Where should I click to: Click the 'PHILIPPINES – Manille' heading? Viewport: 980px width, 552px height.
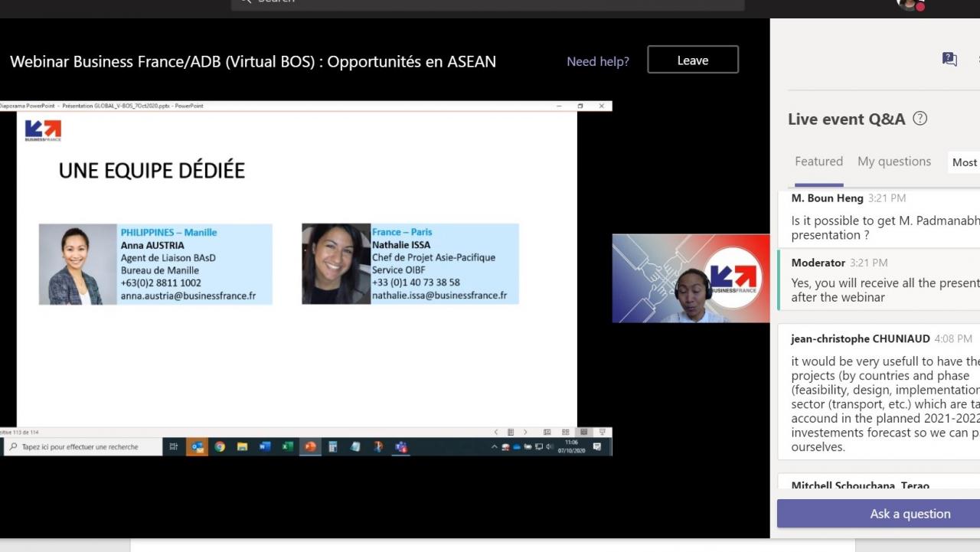(x=168, y=232)
